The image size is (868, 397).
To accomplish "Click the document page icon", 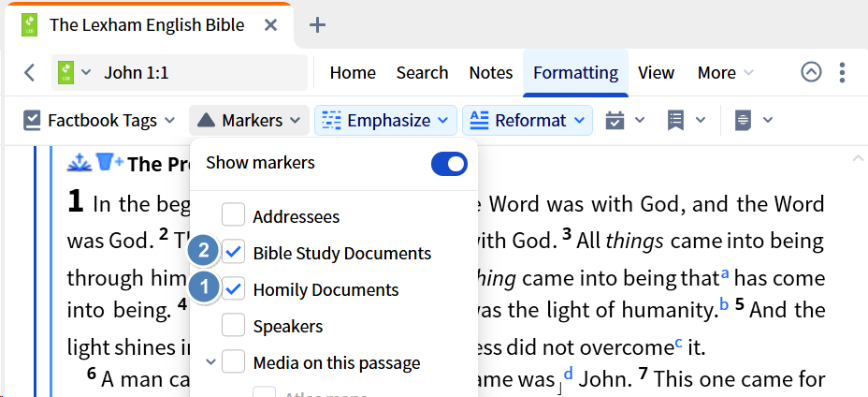I will (x=744, y=121).
